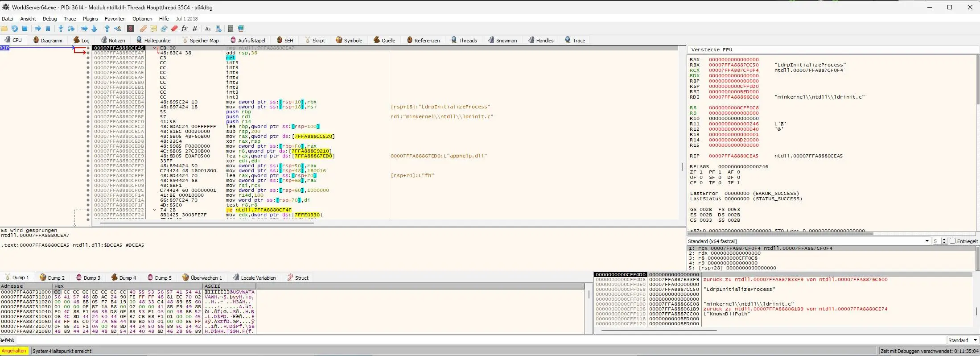980x356 pixels.
Task: Open the Debug menu
Action: coord(50,19)
